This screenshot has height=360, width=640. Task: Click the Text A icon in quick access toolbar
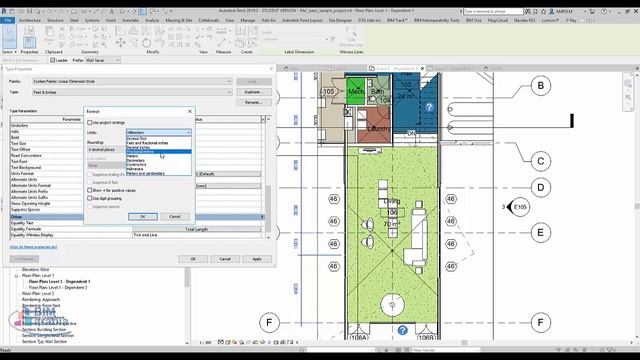(x=111, y=11)
